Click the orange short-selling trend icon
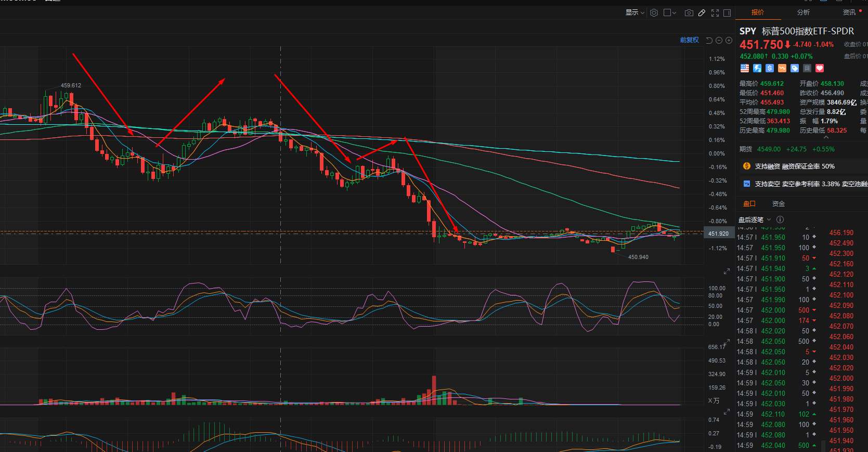The image size is (868, 452). [x=782, y=68]
